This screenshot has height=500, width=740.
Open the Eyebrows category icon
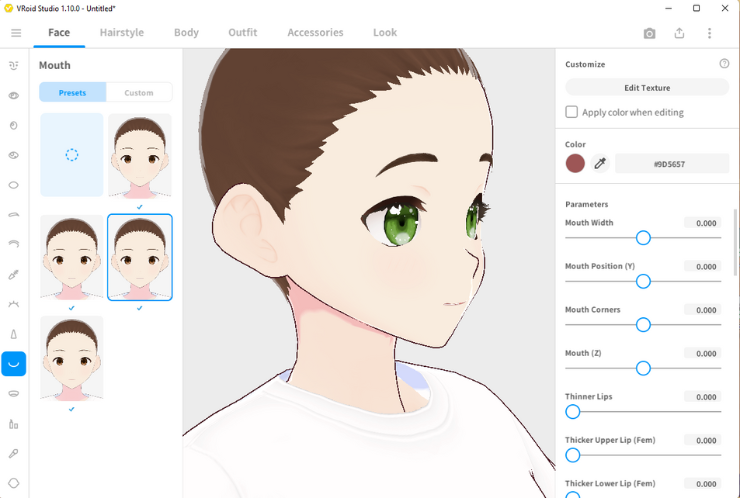(14, 215)
